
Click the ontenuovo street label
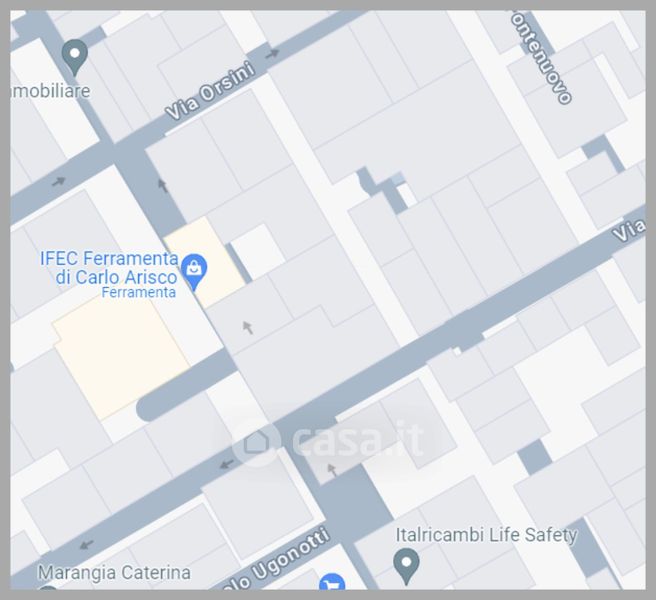tap(541, 57)
